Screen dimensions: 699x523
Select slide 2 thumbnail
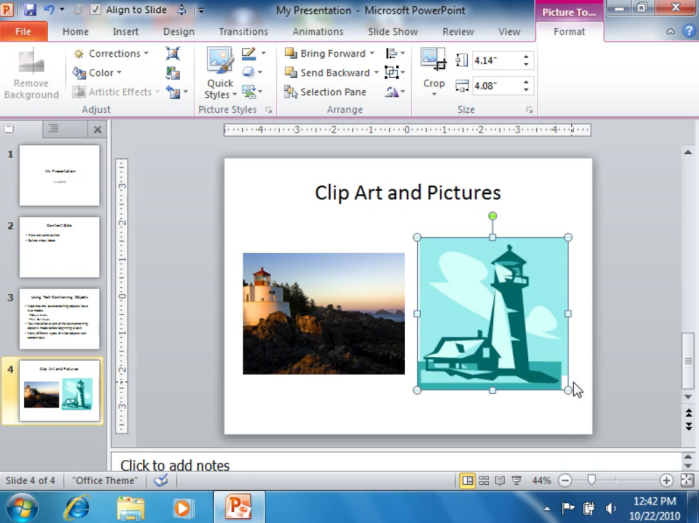(59, 247)
